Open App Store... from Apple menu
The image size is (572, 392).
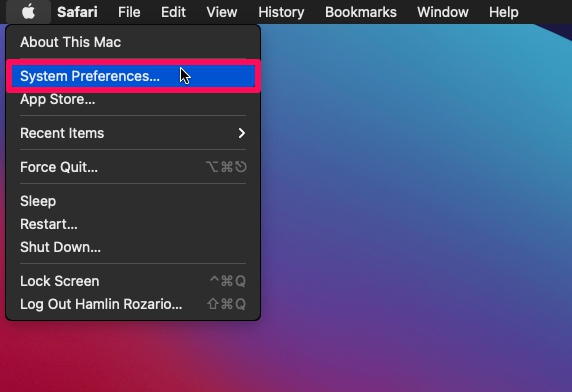pyautogui.click(x=133, y=99)
